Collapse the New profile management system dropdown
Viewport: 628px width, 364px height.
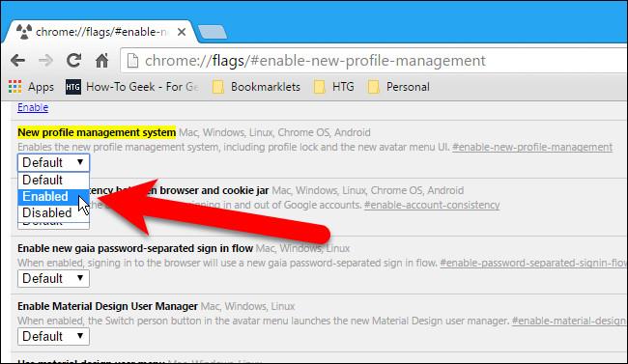[54, 162]
